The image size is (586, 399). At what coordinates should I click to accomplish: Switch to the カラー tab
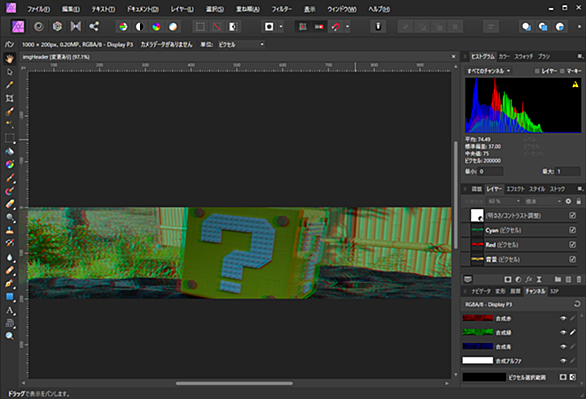click(504, 56)
